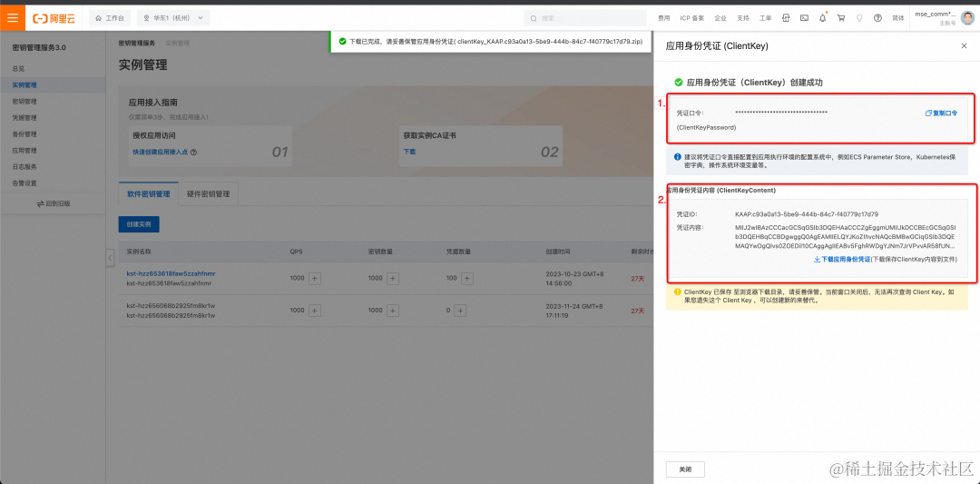Viewport: 980px width, 484px height.
Task: Increase QPS for kst-hzz656068b2925fm8kr1w
Action: click(314, 311)
